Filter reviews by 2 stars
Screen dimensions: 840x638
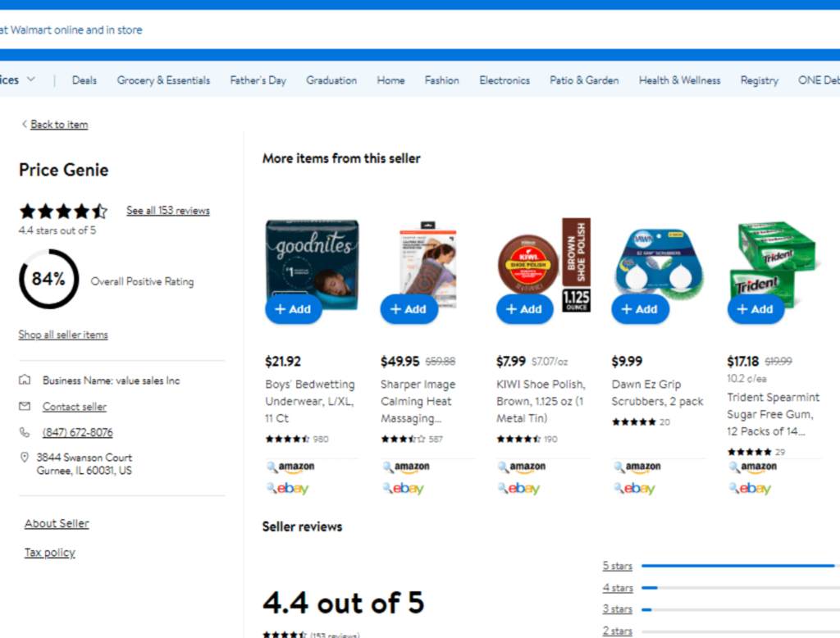click(618, 631)
